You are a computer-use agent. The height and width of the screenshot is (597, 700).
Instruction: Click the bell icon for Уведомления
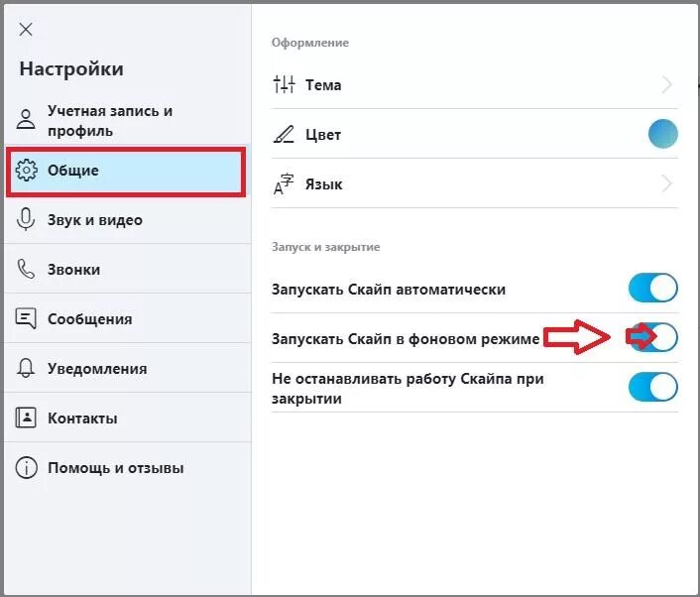(x=27, y=369)
